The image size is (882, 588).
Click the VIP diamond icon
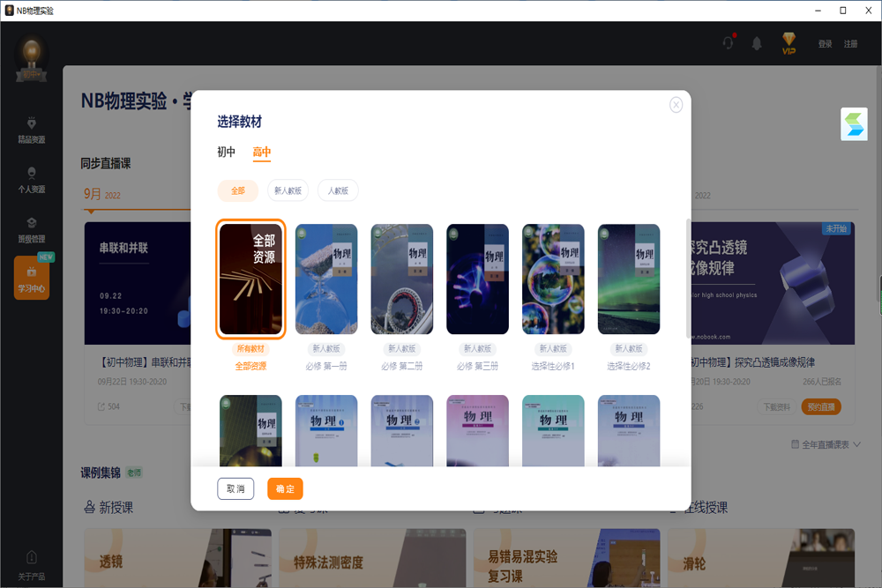pos(789,43)
